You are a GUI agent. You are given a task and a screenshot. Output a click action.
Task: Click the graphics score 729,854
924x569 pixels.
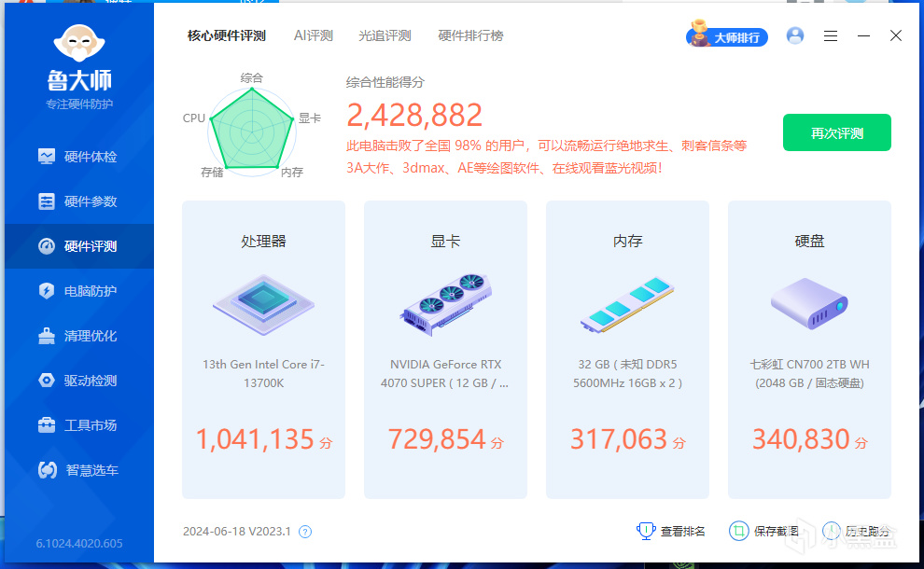point(437,439)
